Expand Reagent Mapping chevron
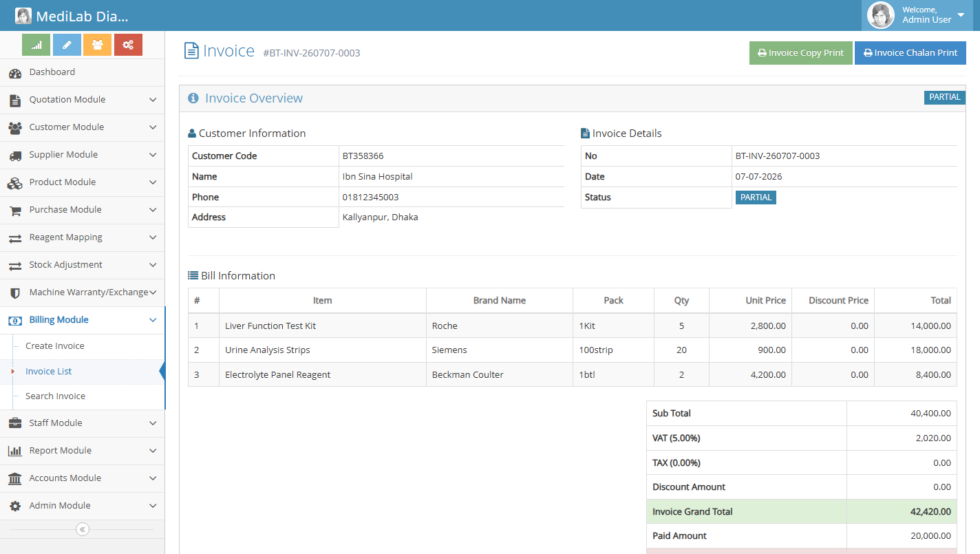The width and height of the screenshot is (980, 554). [x=153, y=237]
